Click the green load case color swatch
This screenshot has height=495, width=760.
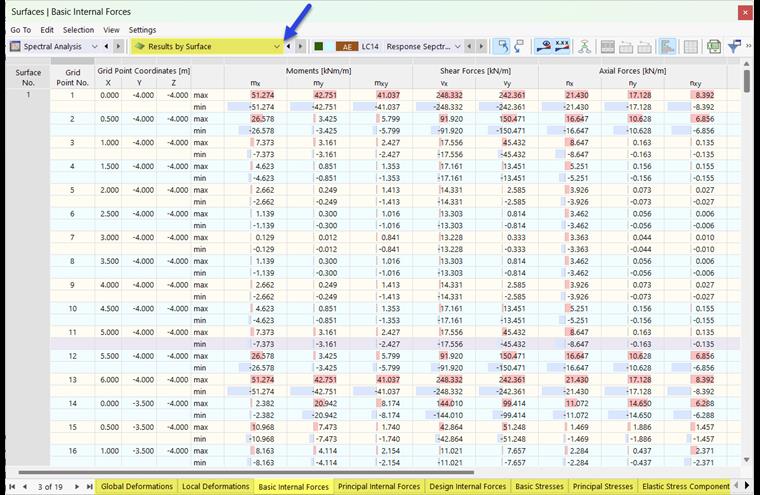click(318, 47)
